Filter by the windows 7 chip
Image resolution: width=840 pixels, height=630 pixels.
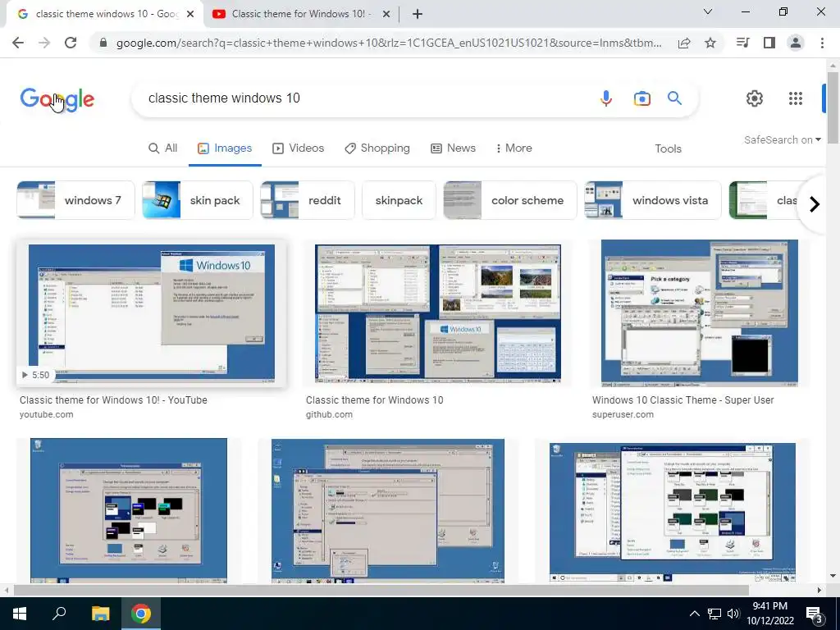[x=75, y=200]
